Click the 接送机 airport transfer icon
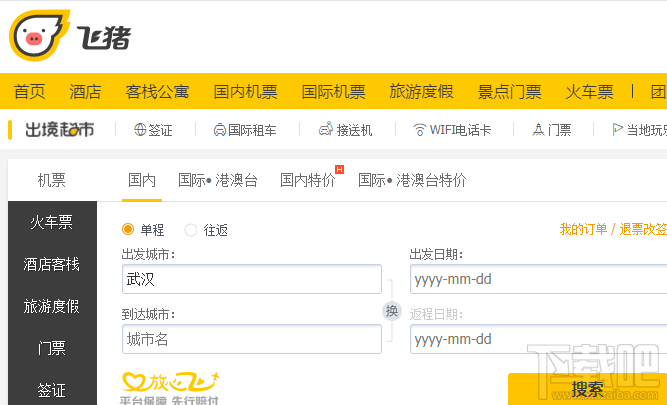667x405 pixels. [326, 129]
